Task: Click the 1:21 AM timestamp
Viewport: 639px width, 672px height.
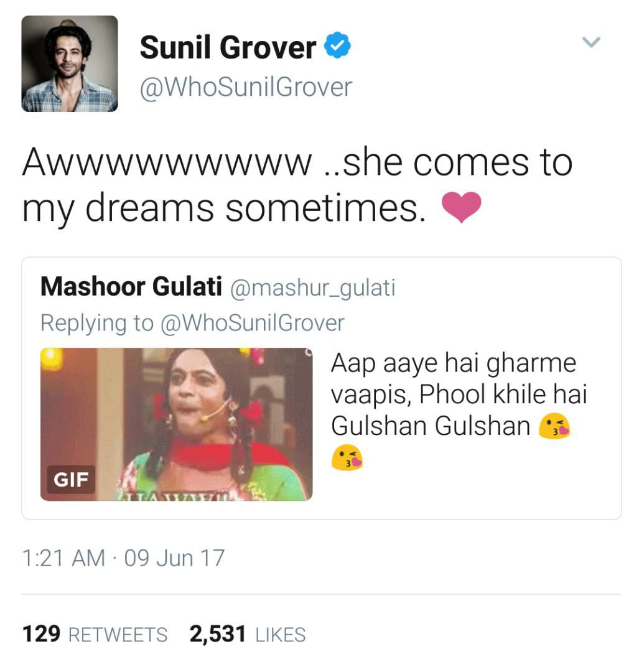Action: [x=63, y=558]
